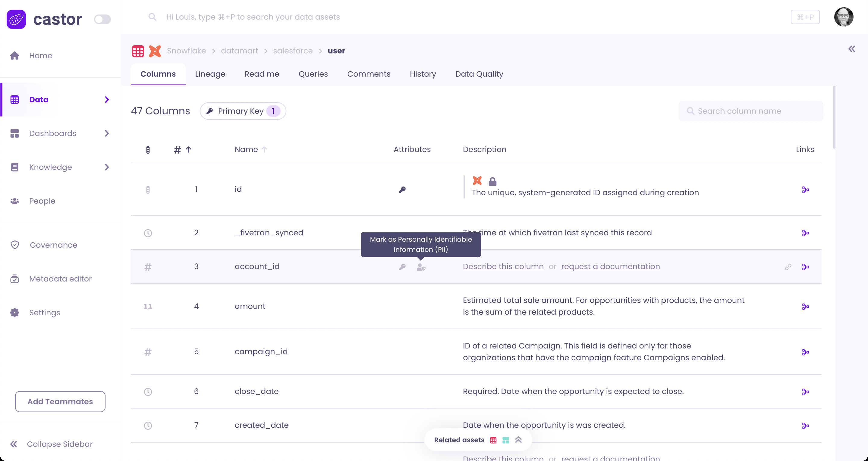Open lineage link icon for id column

[805, 190]
